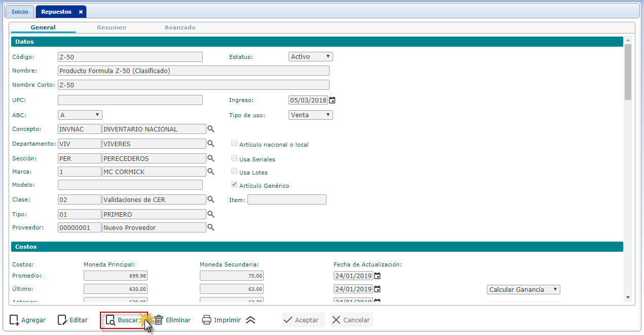Viewport: 644px width, 335px height.
Task: Click the Eliminar trash icon
Action: click(159, 320)
